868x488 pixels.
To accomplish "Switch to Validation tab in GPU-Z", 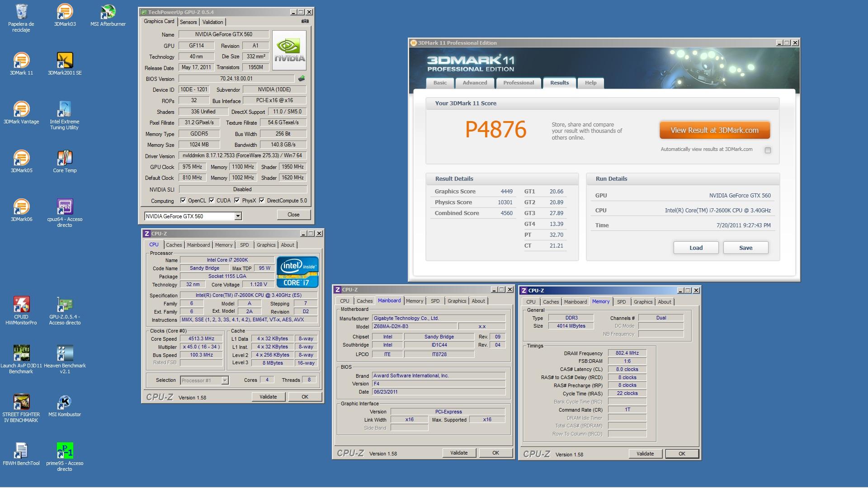I will 212,22.
